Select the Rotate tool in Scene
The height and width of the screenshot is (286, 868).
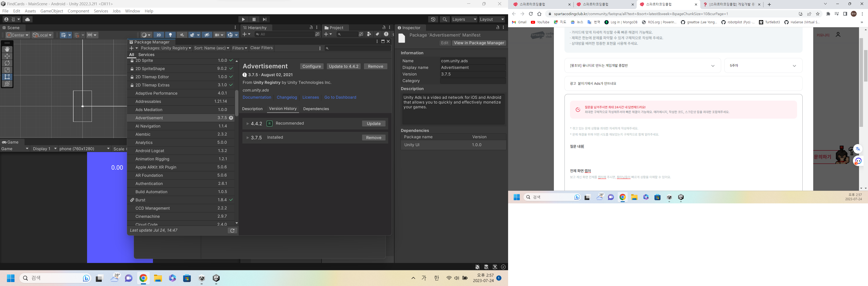click(7, 63)
